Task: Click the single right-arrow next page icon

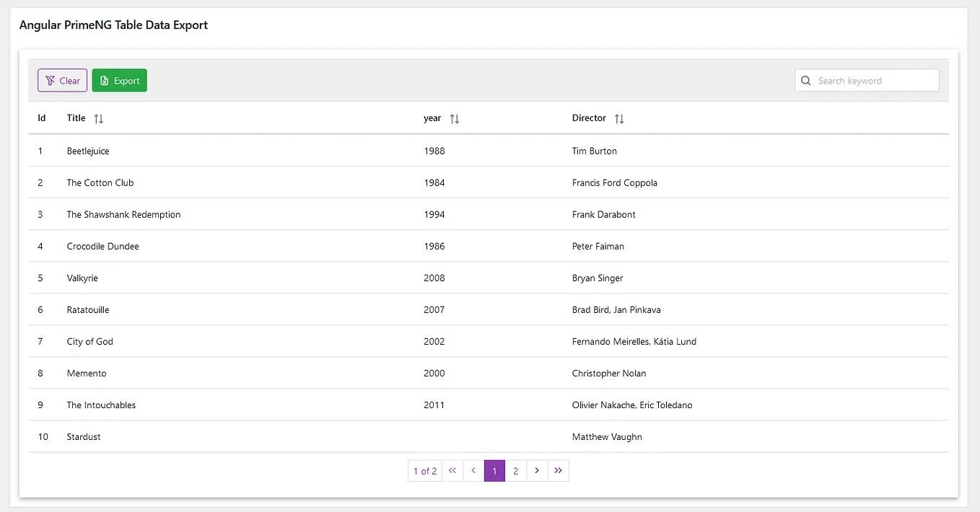Action: coord(537,470)
